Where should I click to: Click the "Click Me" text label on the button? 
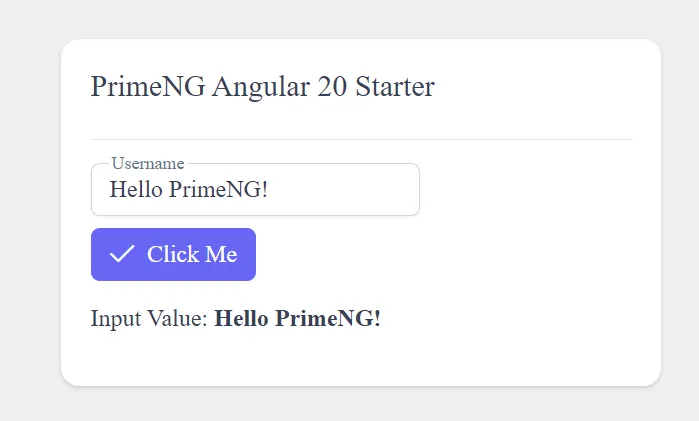coord(192,254)
